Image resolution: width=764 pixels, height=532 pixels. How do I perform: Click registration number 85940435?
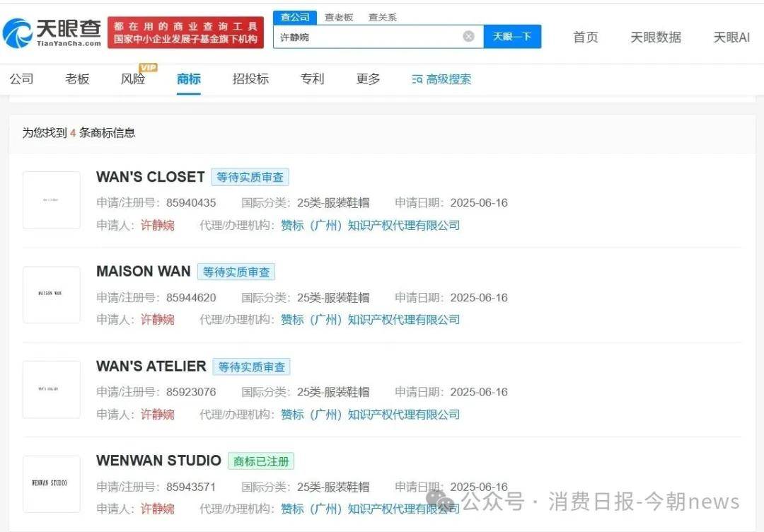pos(191,202)
